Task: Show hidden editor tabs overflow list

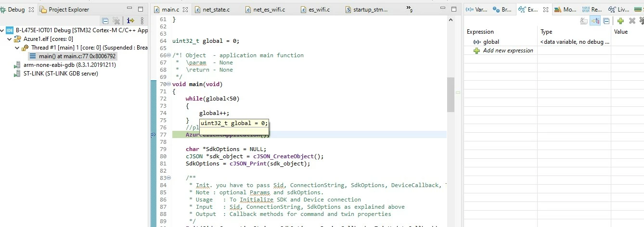Action: (x=410, y=9)
